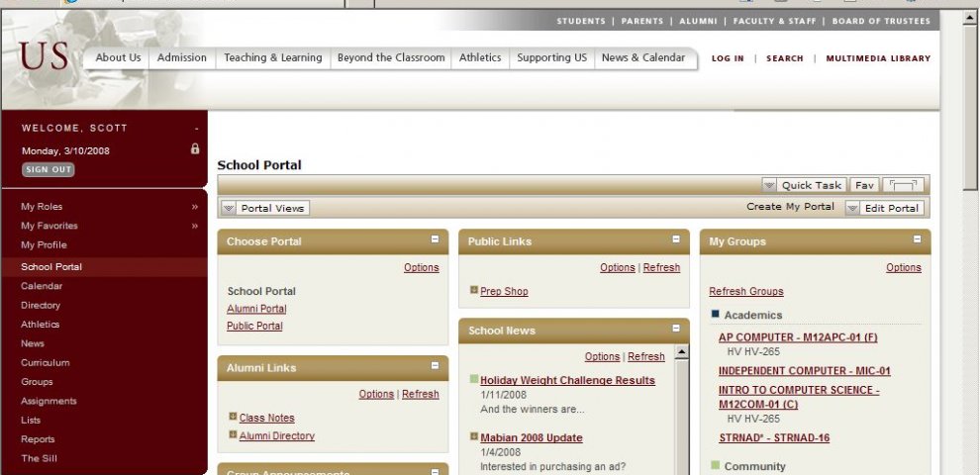Open the Athletics top menu

coord(480,57)
